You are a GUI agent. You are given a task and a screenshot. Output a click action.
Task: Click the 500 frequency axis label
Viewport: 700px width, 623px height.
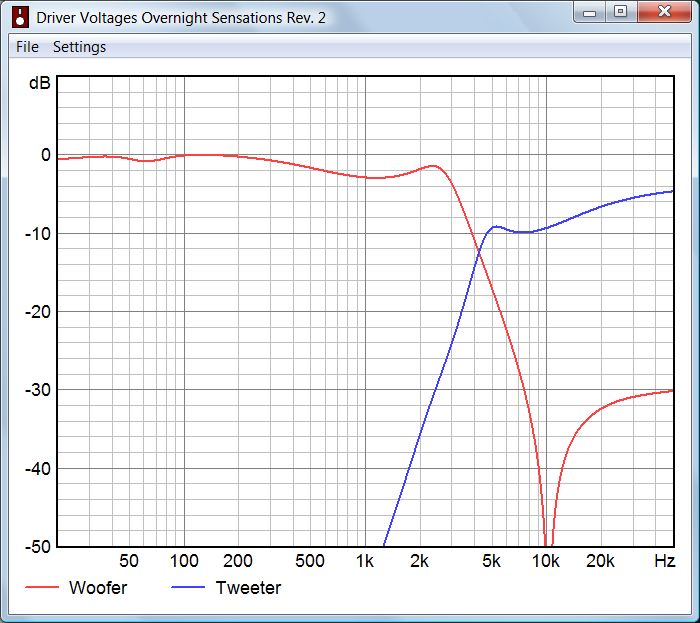click(310, 561)
